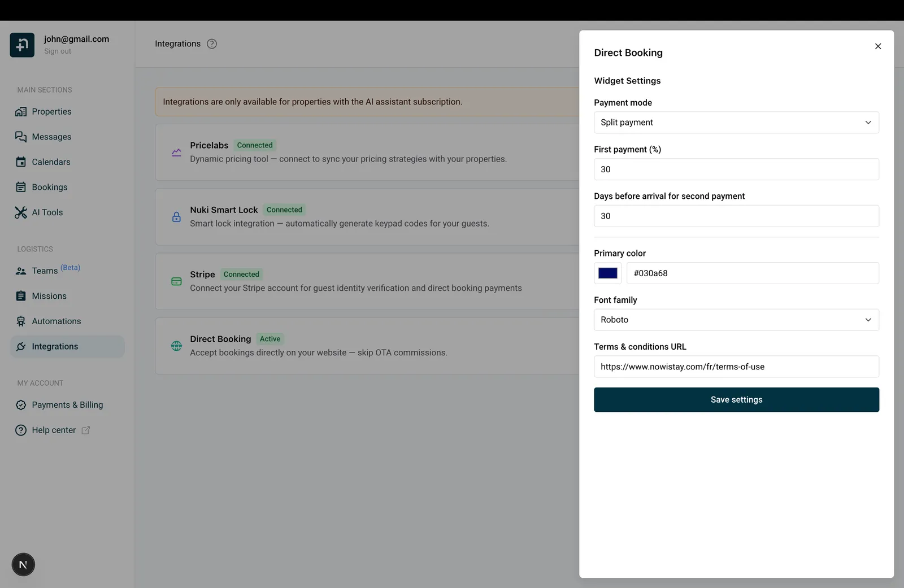Image resolution: width=904 pixels, height=588 pixels.
Task: Click the Pricelabs chart icon
Action: pyautogui.click(x=176, y=153)
